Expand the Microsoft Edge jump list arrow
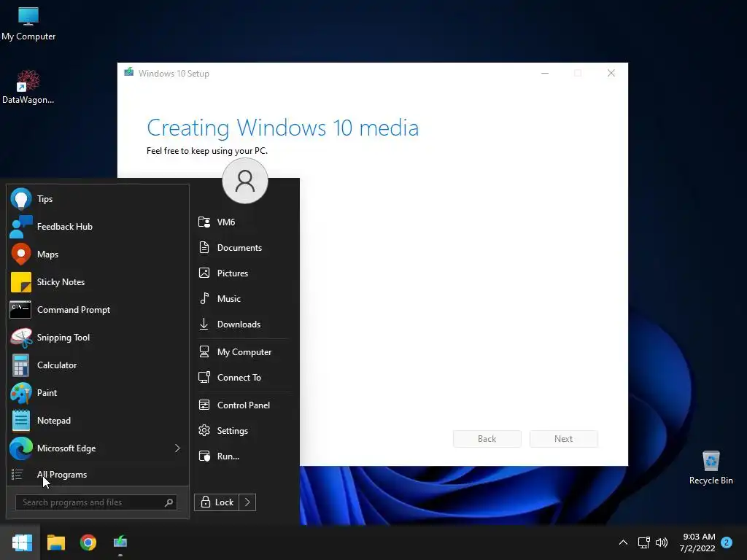Viewport: 747px width, 560px height. [x=177, y=448]
